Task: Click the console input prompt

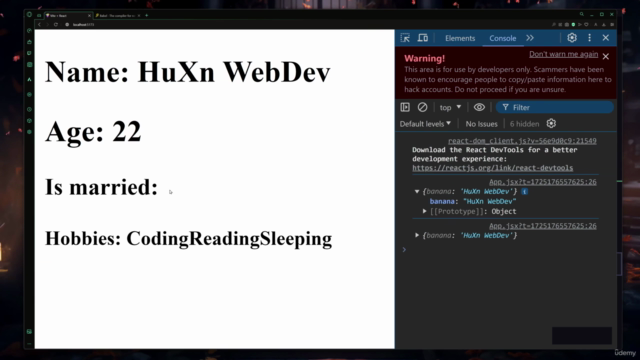Action: pyautogui.click(x=506, y=249)
